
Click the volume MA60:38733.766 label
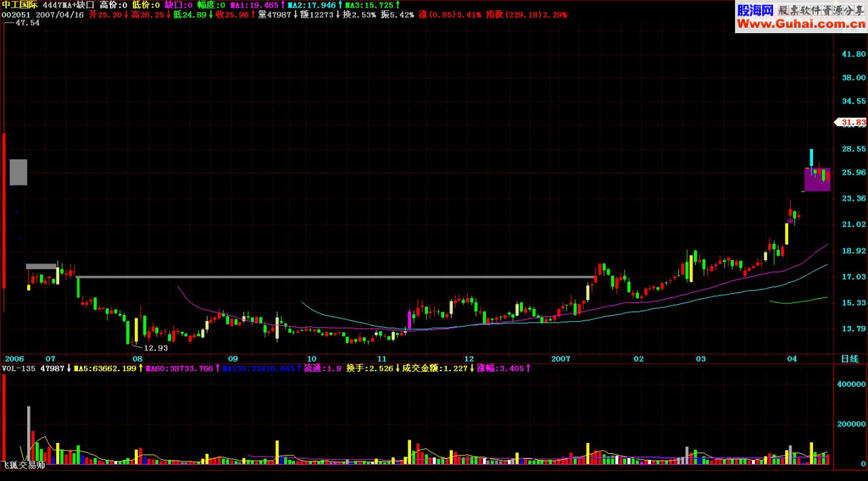pos(179,369)
